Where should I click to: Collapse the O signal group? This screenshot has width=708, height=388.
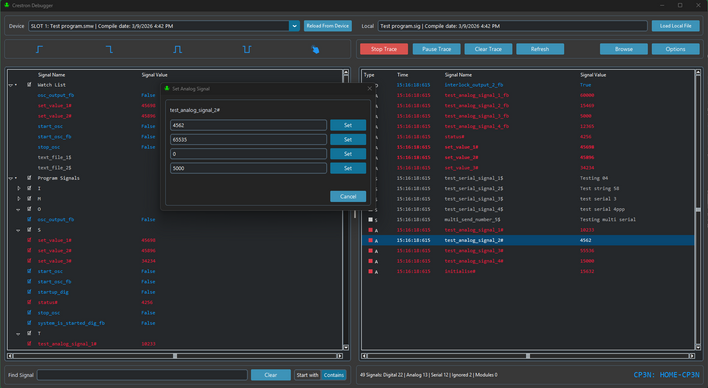coord(19,210)
